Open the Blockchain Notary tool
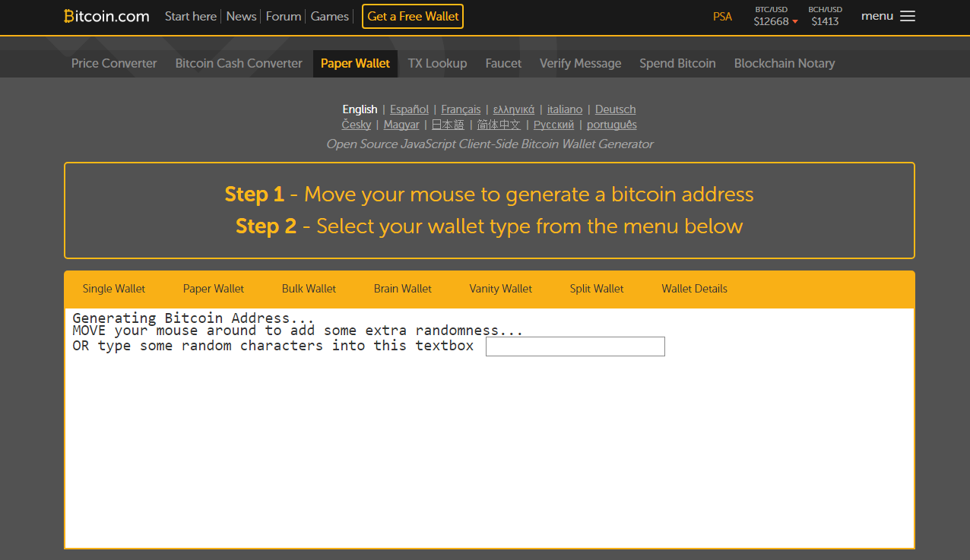This screenshot has height=560, width=970. (784, 63)
